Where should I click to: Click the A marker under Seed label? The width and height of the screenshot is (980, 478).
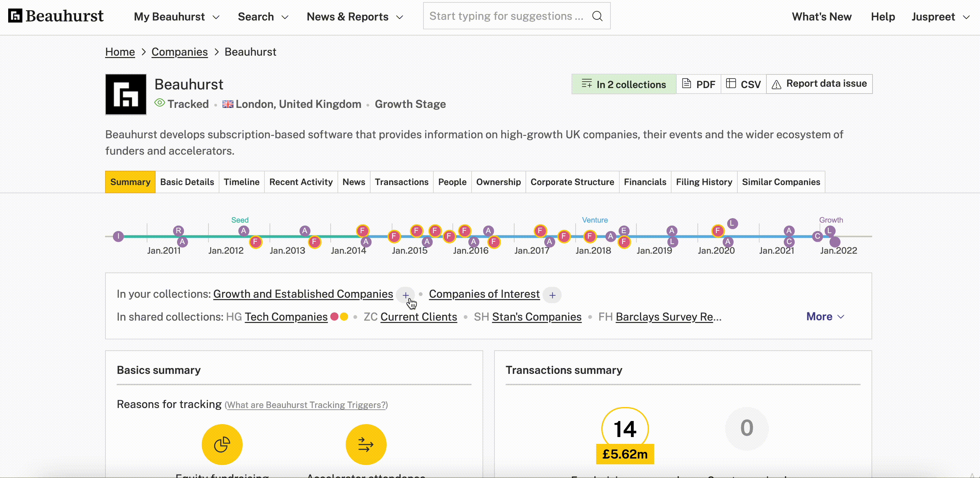[244, 230]
